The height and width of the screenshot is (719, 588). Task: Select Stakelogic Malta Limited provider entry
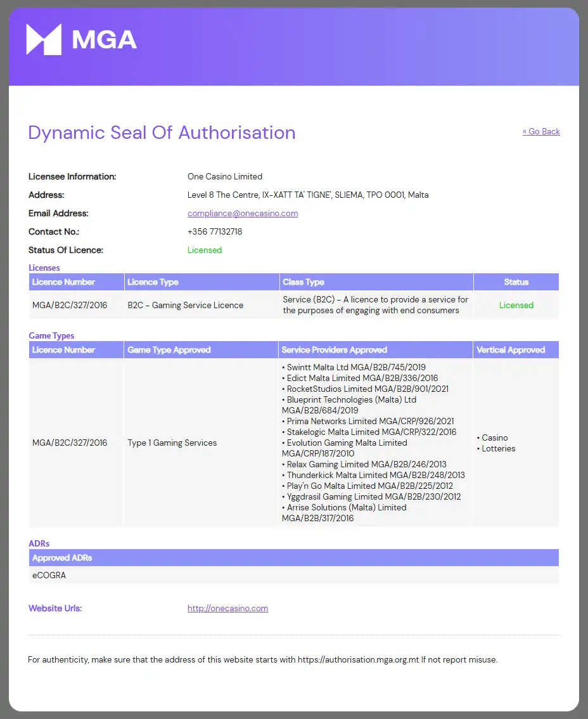[369, 432]
